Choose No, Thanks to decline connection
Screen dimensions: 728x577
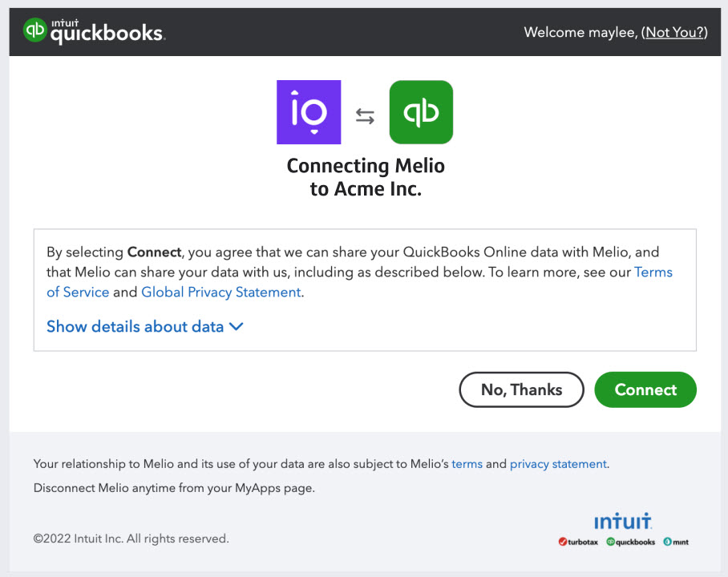pyautogui.click(x=521, y=389)
